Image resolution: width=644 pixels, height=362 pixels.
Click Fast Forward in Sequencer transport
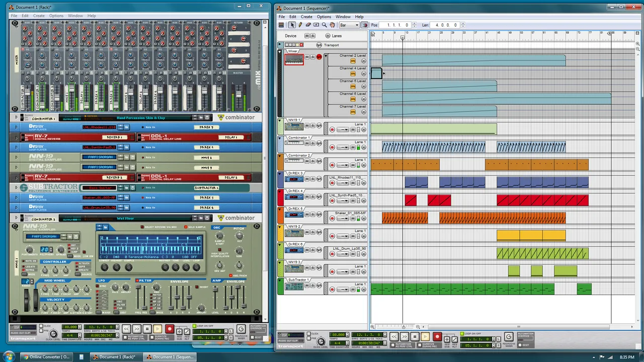405,337
